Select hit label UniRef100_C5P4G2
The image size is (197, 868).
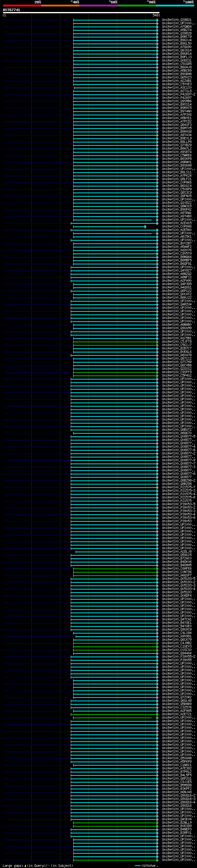[177, 375]
